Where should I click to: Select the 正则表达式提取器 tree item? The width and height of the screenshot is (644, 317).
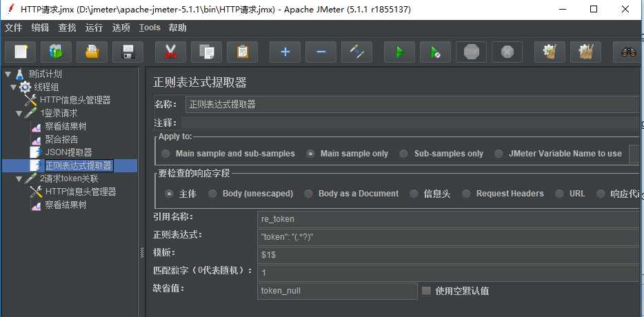tap(79, 166)
